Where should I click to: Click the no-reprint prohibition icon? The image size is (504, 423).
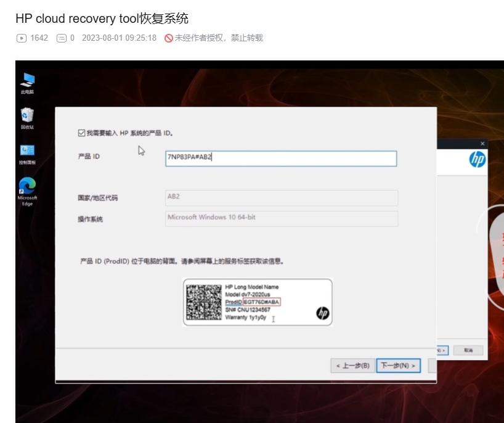pyautogui.click(x=168, y=38)
